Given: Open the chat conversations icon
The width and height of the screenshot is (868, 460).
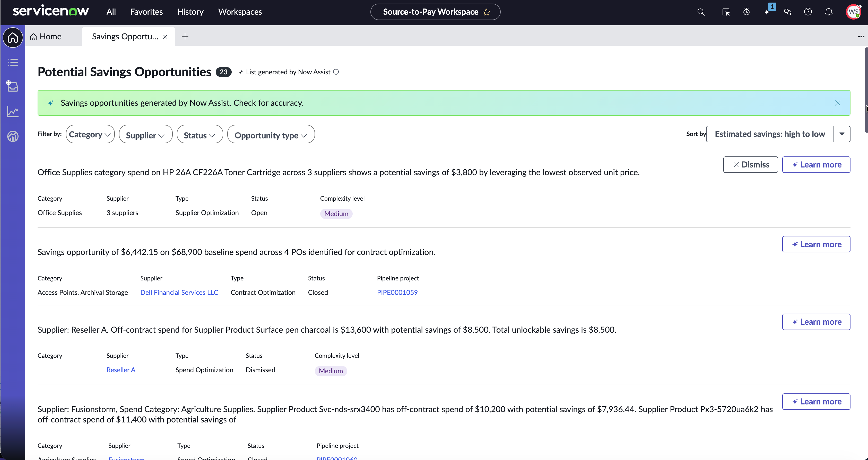Looking at the screenshot, I should click(x=787, y=12).
